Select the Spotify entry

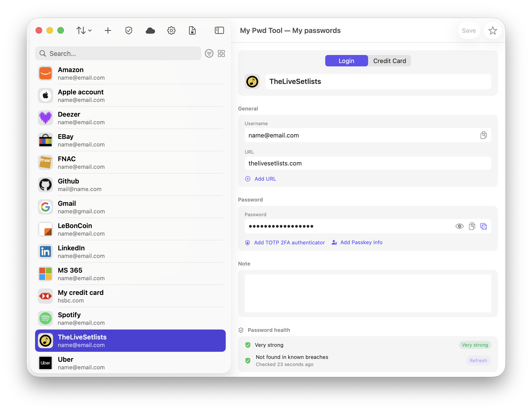click(x=130, y=318)
